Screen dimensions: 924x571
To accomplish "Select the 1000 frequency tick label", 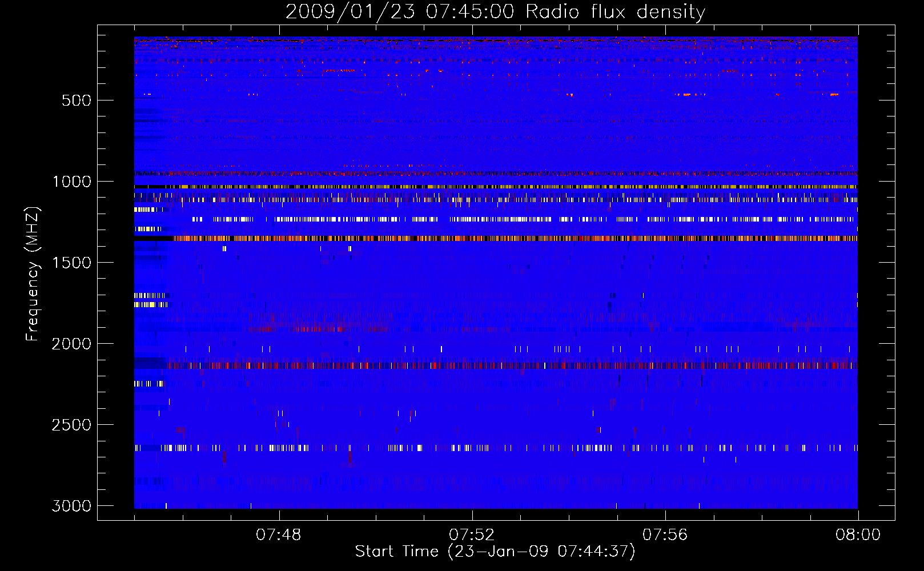I will [71, 182].
